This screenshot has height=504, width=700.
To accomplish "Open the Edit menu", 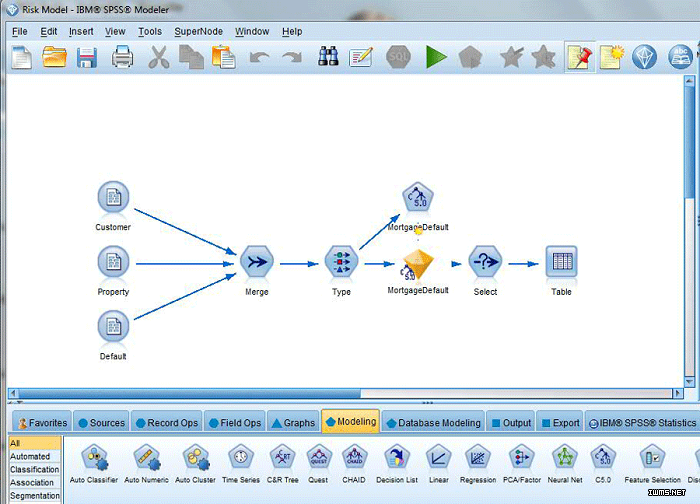I will 49,32.
